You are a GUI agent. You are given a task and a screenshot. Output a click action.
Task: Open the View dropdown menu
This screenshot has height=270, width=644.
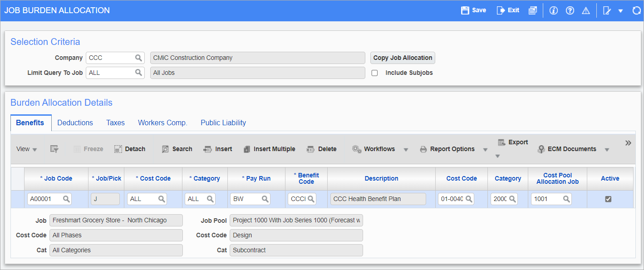[27, 149]
